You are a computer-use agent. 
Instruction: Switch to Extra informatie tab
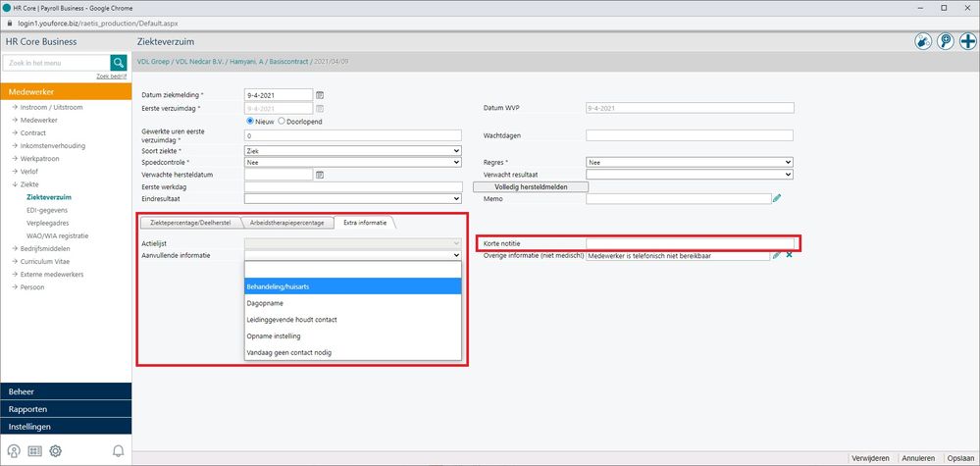click(365, 223)
